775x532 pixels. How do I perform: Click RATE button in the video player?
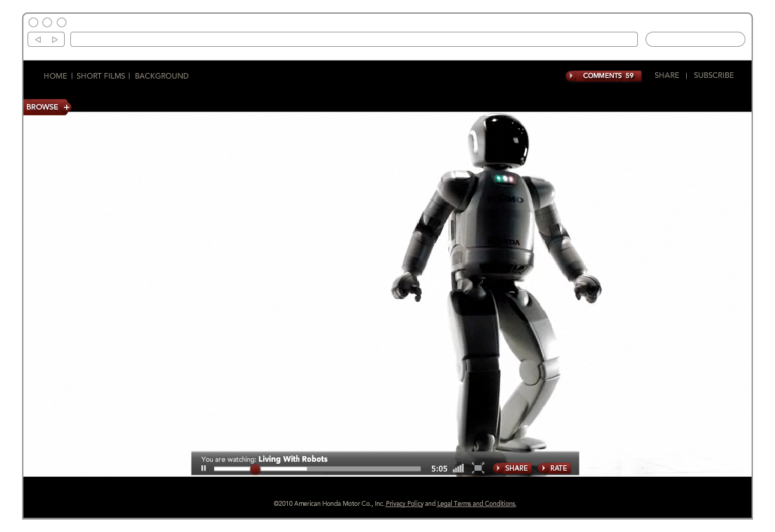point(554,468)
